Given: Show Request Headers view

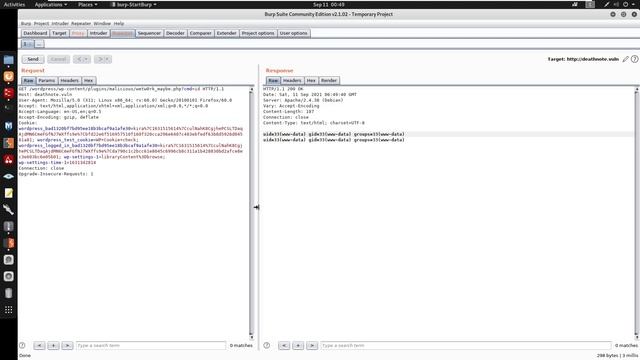Looking at the screenshot, I should [x=69, y=80].
